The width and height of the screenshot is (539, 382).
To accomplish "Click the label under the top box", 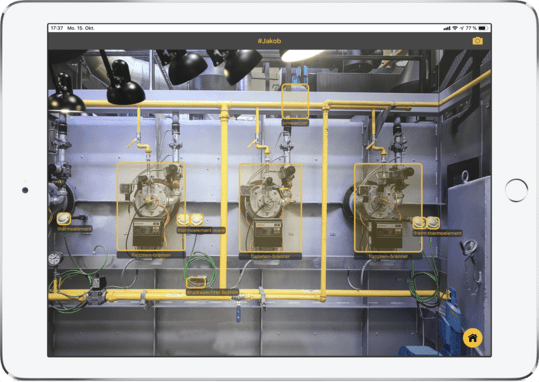I will (x=295, y=123).
